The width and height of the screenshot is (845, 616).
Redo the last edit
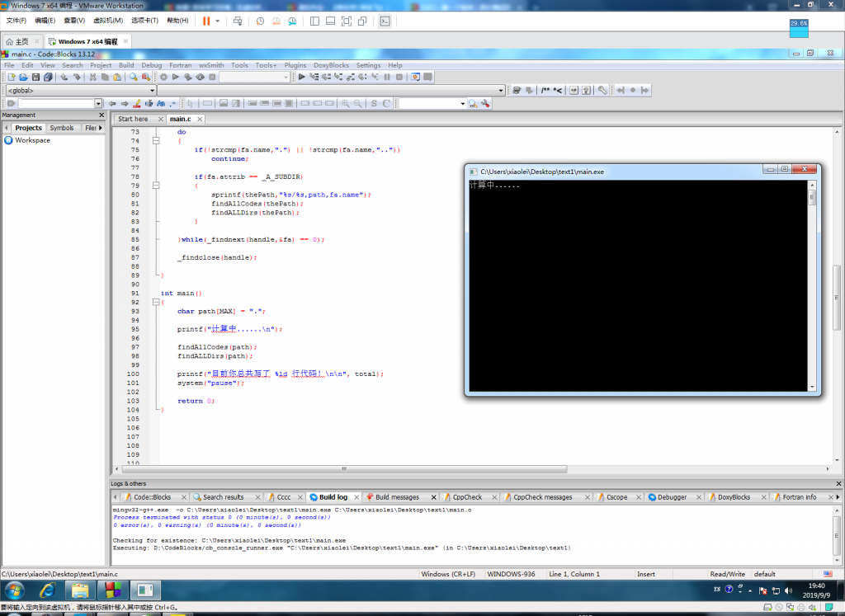click(77, 77)
